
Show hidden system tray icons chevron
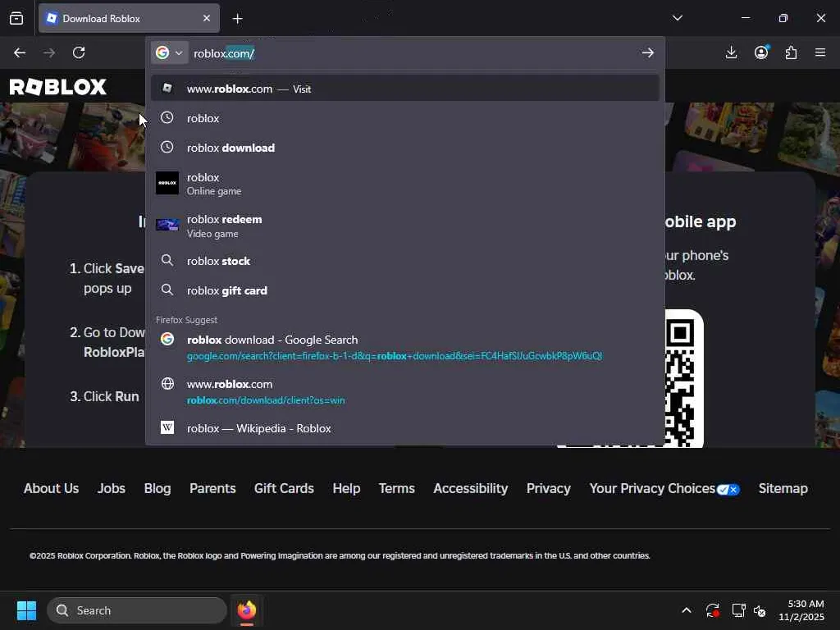coord(687,610)
